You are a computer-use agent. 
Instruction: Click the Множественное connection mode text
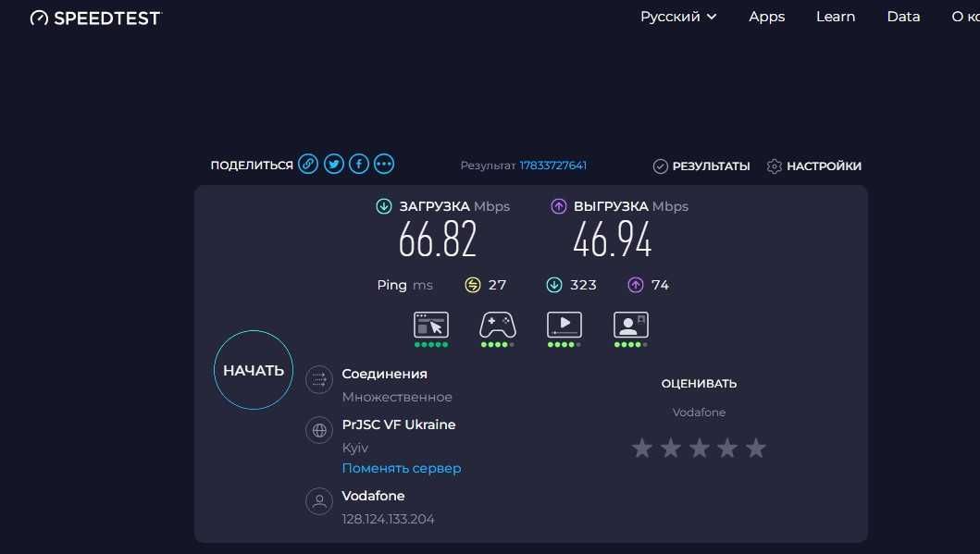tap(397, 397)
